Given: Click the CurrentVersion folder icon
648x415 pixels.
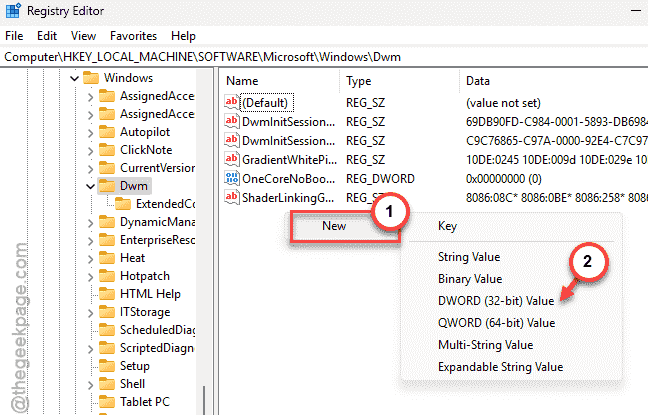Looking at the screenshot, I should pos(107,168).
